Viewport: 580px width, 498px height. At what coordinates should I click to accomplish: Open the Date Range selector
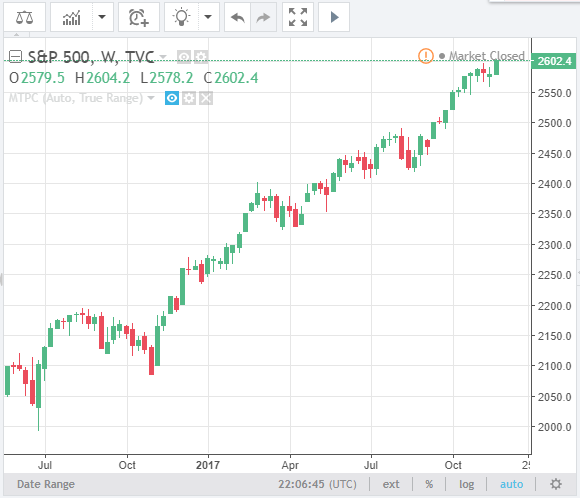click(x=46, y=484)
